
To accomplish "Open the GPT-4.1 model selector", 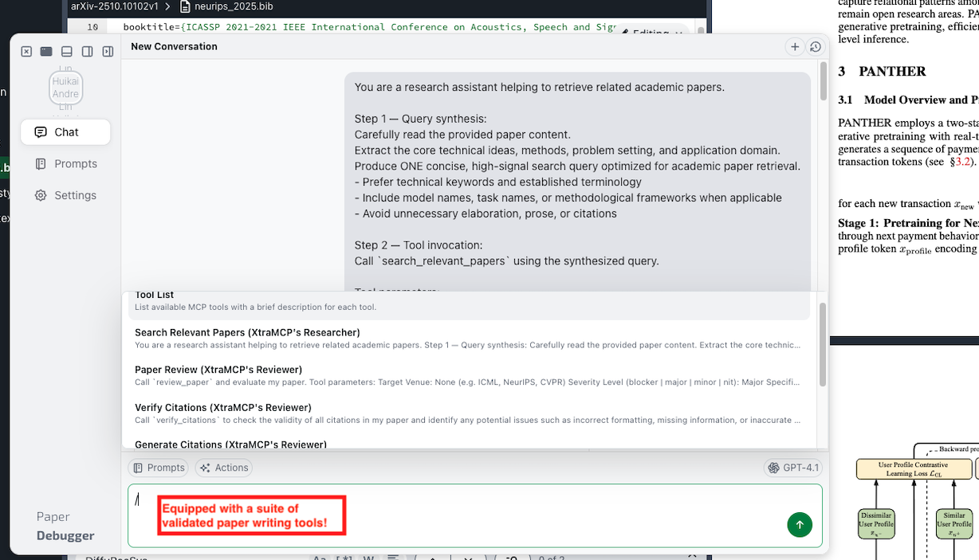I will 792,468.
